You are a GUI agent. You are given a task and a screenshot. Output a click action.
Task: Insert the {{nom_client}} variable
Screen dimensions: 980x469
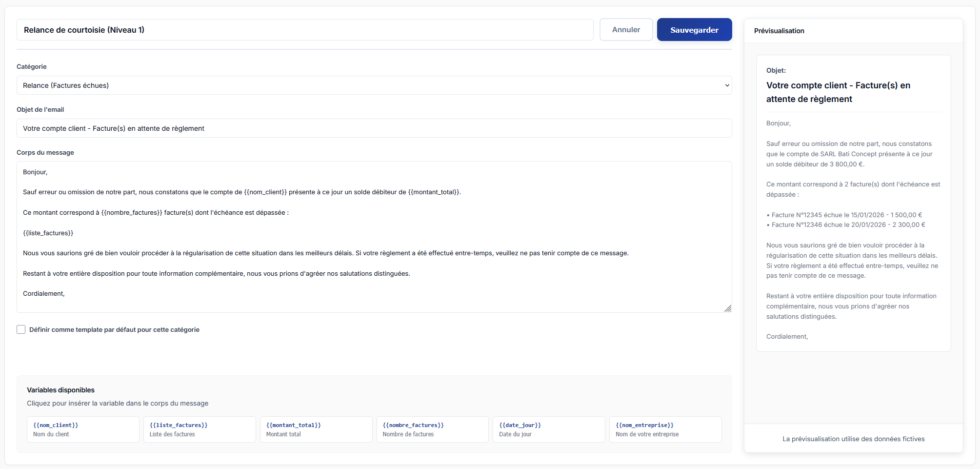(x=83, y=429)
